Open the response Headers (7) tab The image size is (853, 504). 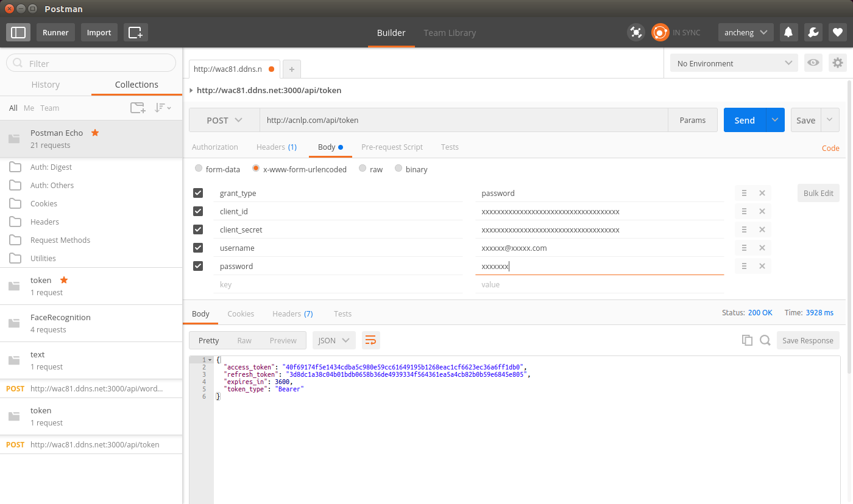click(292, 314)
